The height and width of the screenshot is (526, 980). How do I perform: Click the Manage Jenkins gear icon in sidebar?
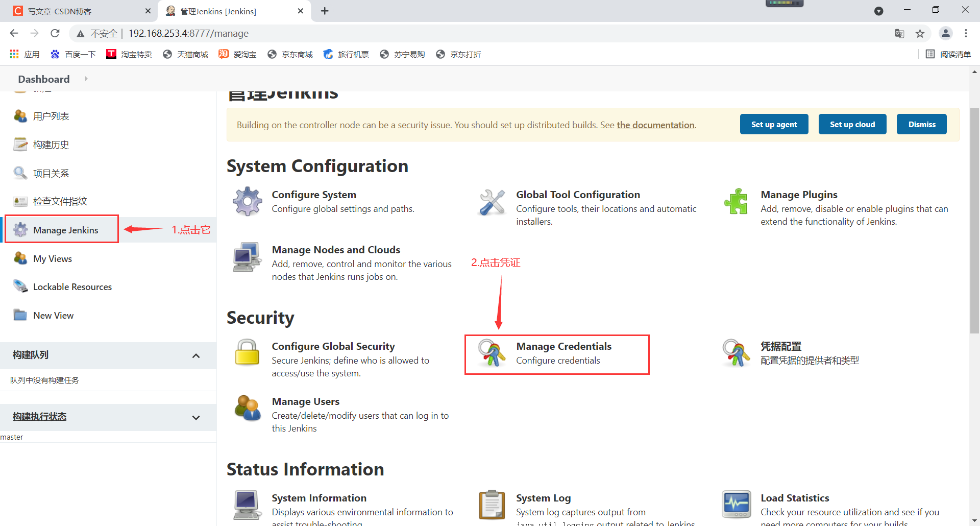20,230
